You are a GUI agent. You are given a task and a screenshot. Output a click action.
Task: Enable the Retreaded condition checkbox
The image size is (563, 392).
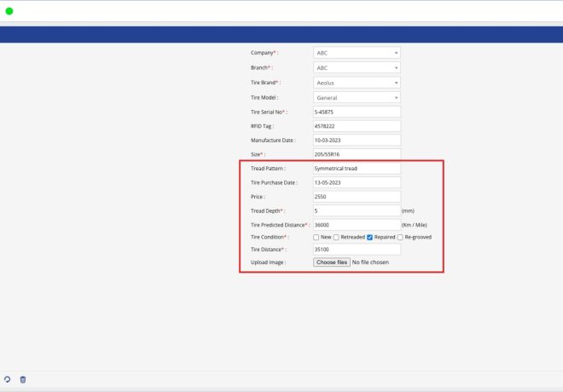coord(336,237)
